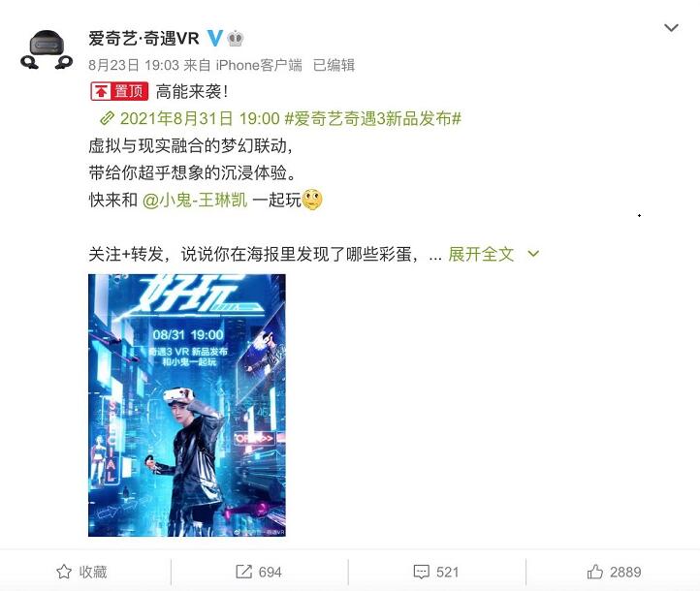Image resolution: width=700 pixels, height=591 pixels.
Task: Click the blue V verified badge
Action: click(214, 39)
